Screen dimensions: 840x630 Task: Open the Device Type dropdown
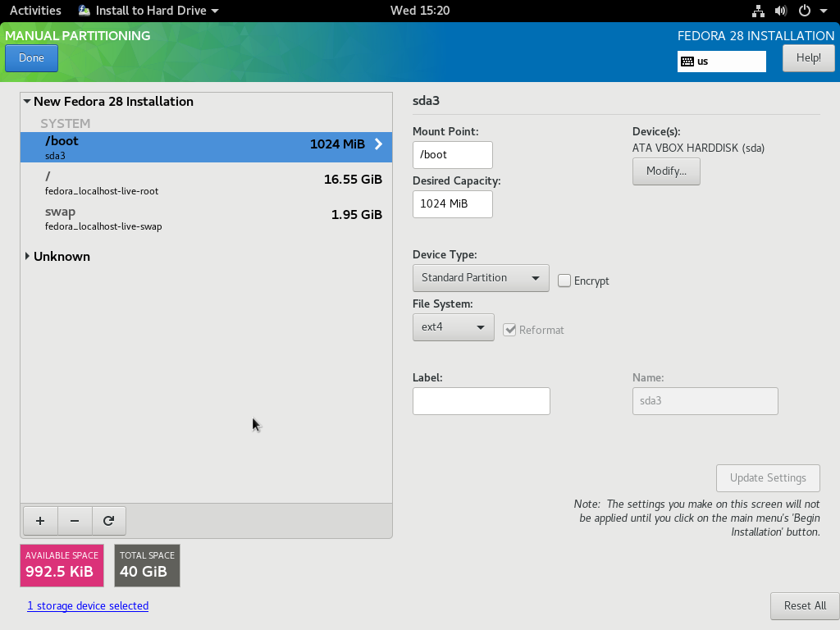tap(481, 278)
